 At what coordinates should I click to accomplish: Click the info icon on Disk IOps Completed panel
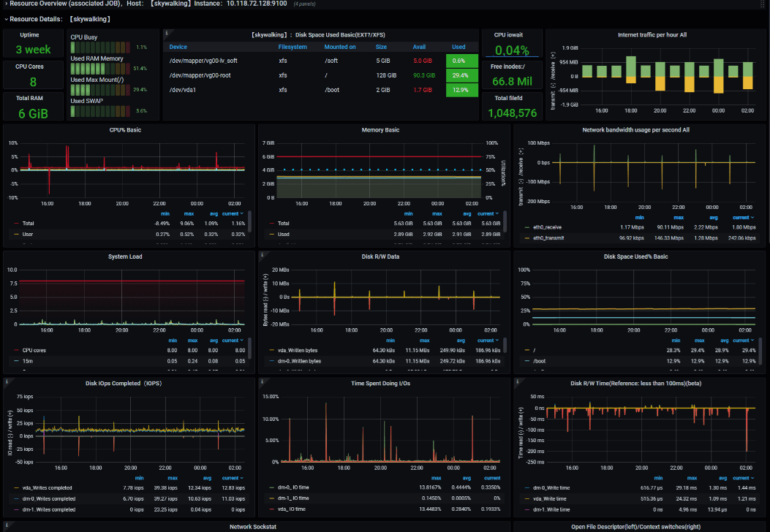click(x=7, y=381)
